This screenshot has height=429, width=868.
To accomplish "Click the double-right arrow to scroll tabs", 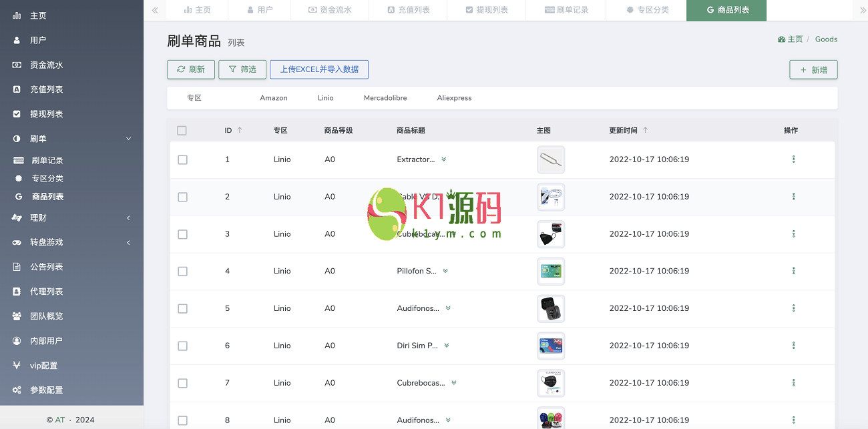I will point(863,10).
